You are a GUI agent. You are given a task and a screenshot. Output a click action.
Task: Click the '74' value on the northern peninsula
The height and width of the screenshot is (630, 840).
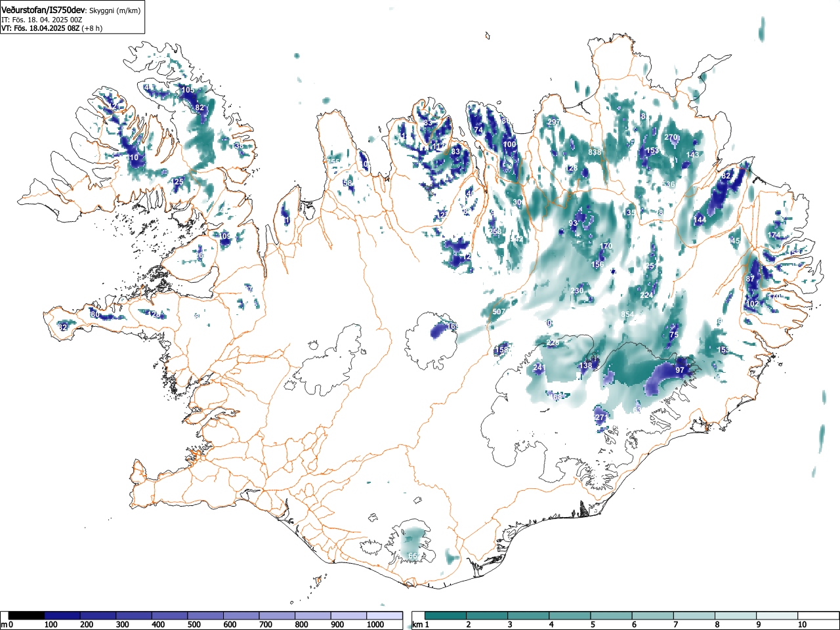(478, 130)
